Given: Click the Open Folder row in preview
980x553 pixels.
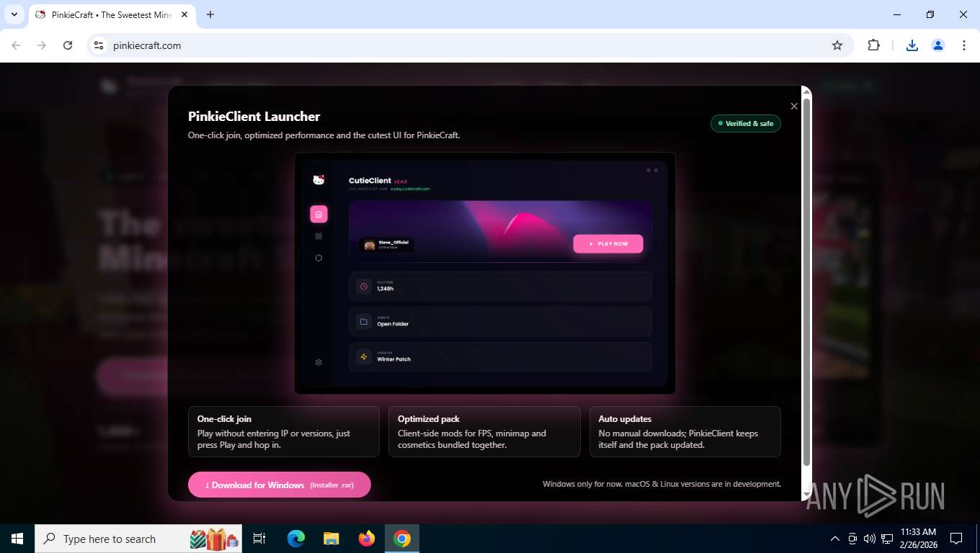Looking at the screenshot, I should (501, 322).
